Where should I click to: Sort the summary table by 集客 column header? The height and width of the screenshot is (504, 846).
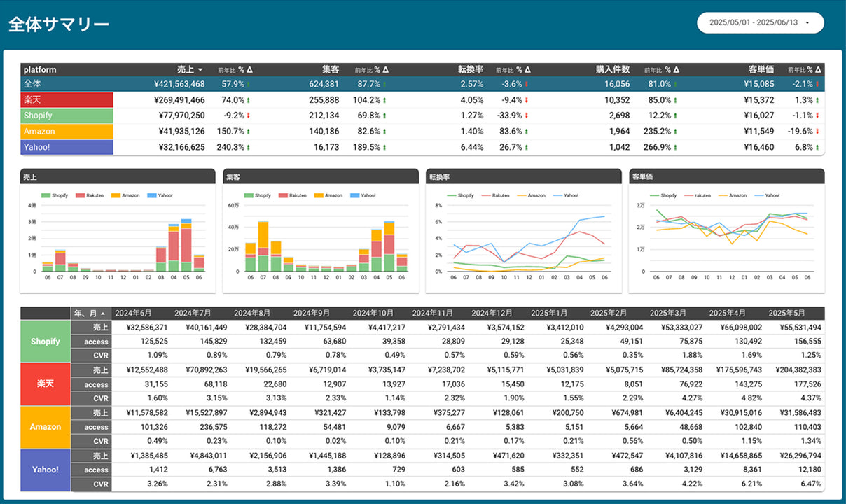click(331, 70)
